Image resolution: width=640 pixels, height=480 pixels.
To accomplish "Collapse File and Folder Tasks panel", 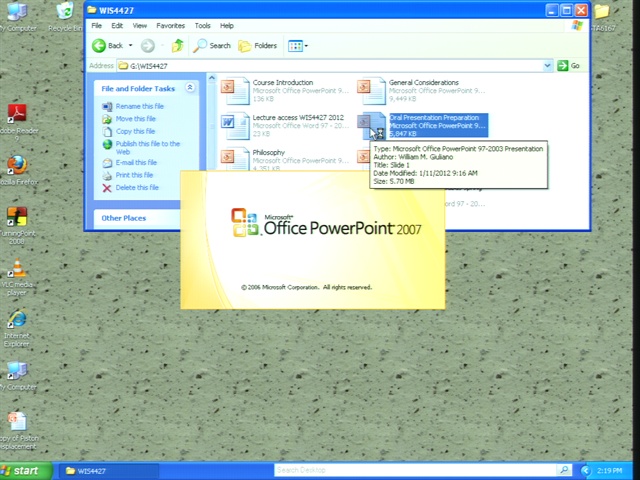I will (x=190, y=87).
